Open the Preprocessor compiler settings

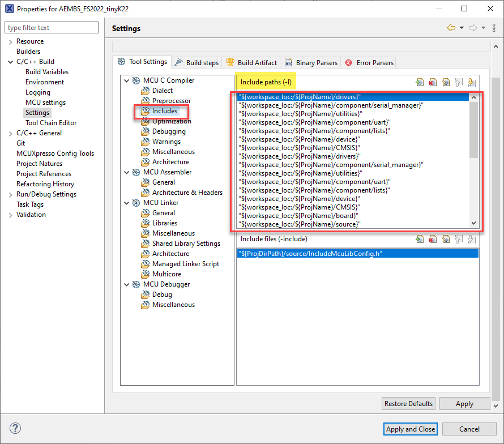pos(168,100)
